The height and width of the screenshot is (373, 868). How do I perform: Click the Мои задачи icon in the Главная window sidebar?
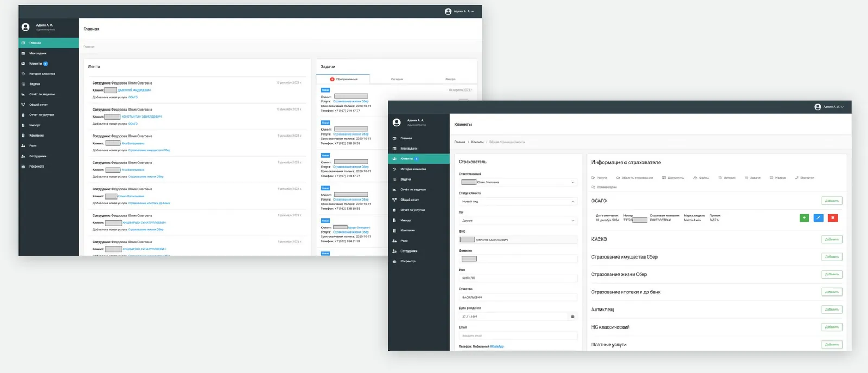[23, 53]
